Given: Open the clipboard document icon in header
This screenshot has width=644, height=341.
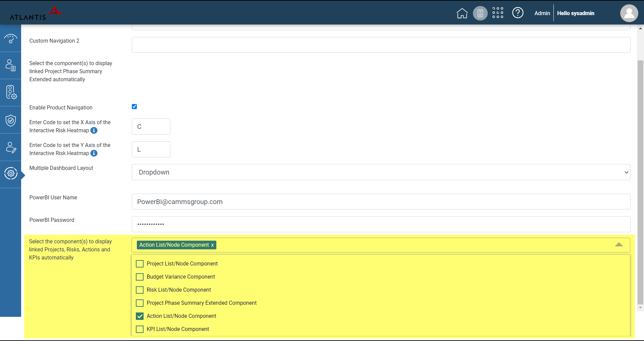Looking at the screenshot, I should [480, 13].
